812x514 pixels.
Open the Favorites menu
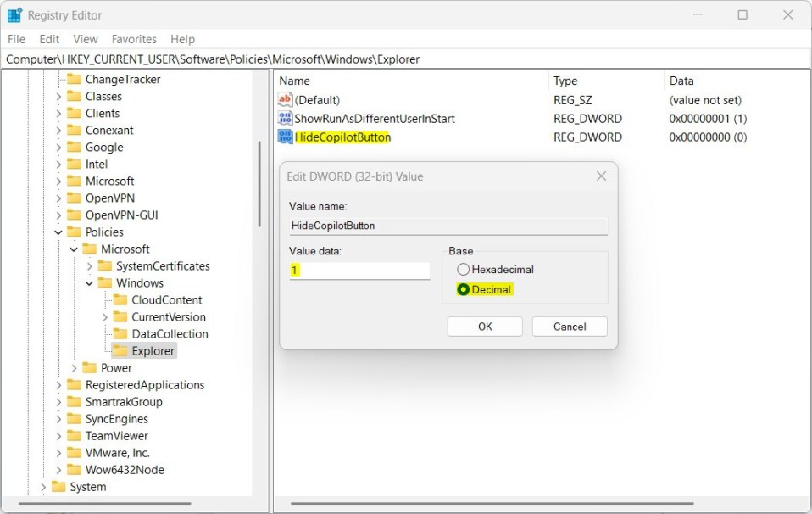tap(134, 39)
